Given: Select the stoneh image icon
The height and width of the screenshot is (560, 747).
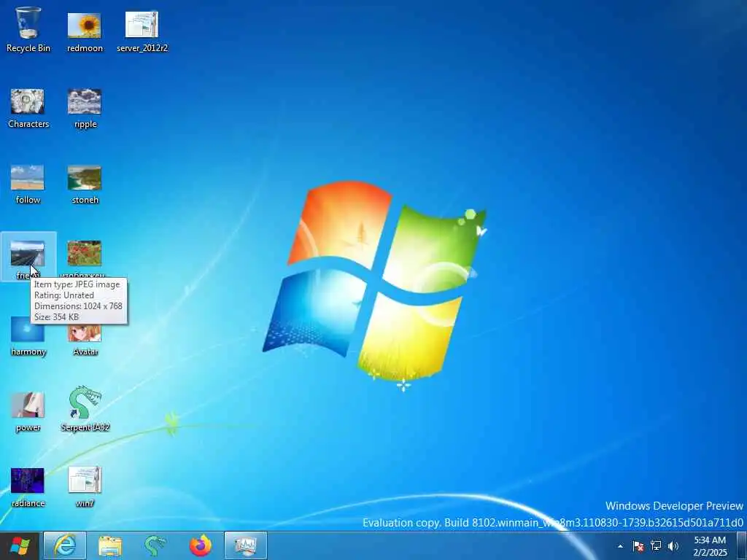Looking at the screenshot, I should [85, 184].
